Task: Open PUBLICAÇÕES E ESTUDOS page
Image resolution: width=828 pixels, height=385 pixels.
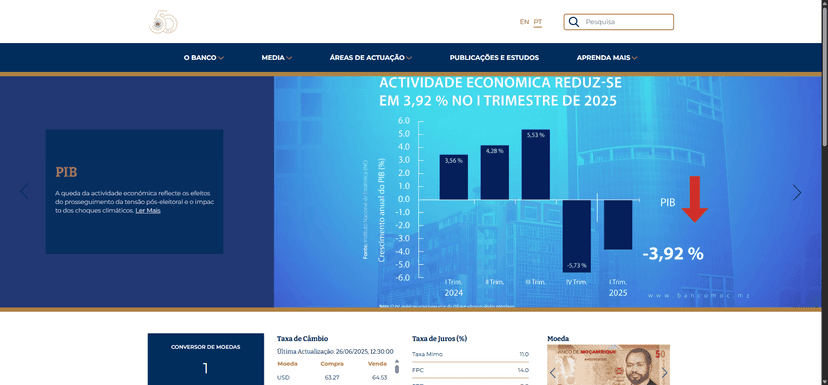Action: click(x=494, y=58)
